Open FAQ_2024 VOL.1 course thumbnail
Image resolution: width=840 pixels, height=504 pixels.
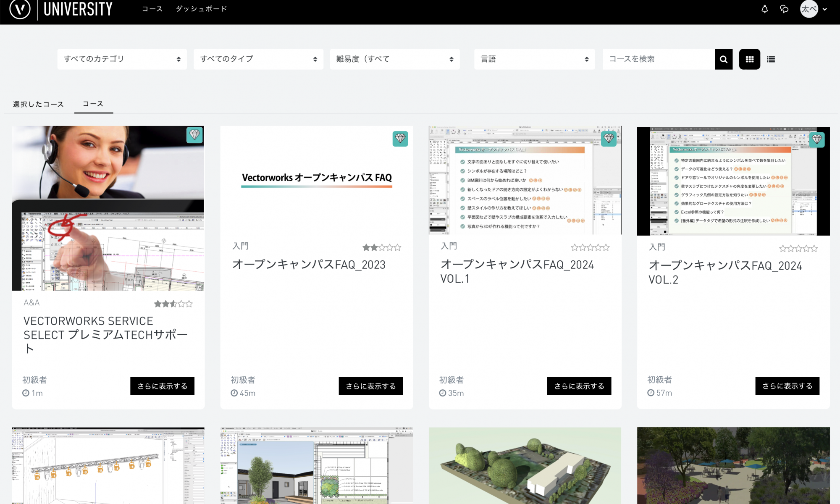[x=525, y=180]
